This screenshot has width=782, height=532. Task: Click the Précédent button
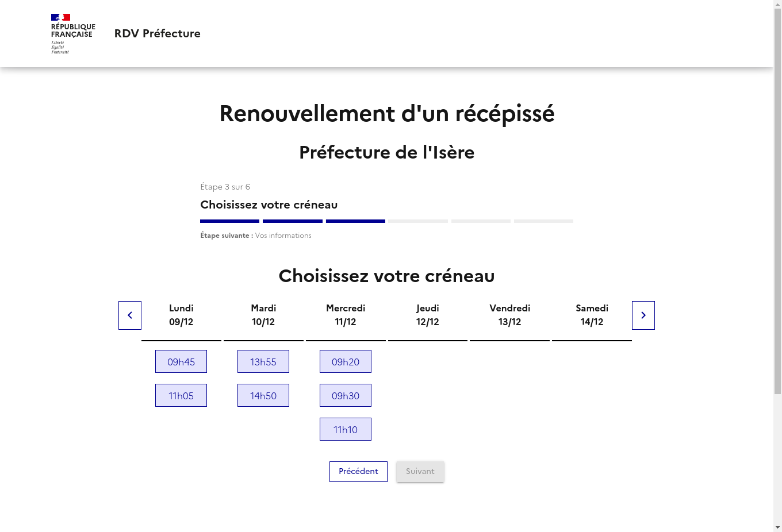[358, 472]
